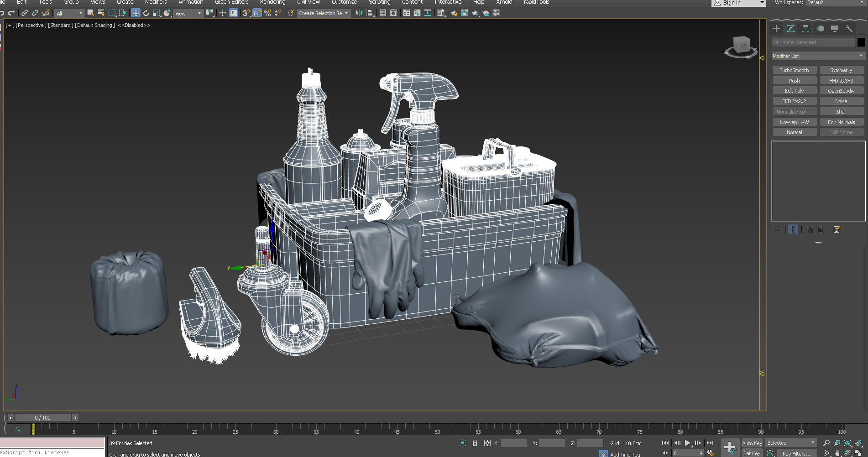This screenshot has width=868, height=457.
Task: Toggle Auto Key animation mode
Action: click(752, 443)
